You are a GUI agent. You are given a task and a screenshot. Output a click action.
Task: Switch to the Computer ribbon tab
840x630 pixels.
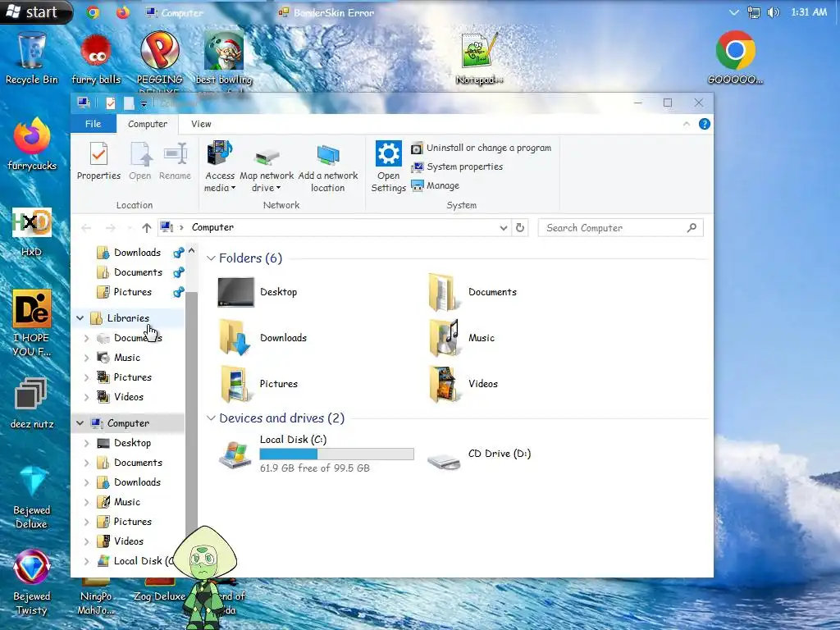pyautogui.click(x=148, y=124)
